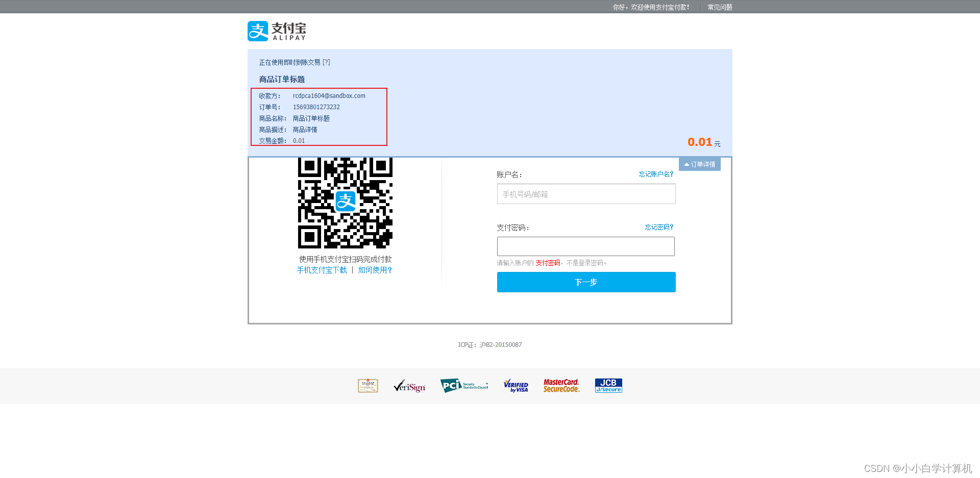Click the Alipay QR code

(x=345, y=203)
